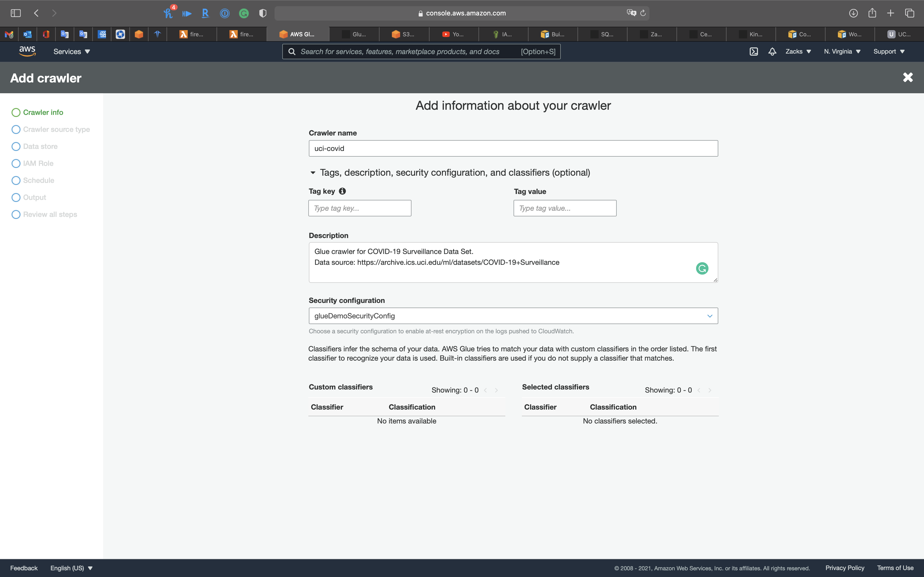The height and width of the screenshot is (577, 924).
Task: Select the IAM Role step
Action: 38,163
